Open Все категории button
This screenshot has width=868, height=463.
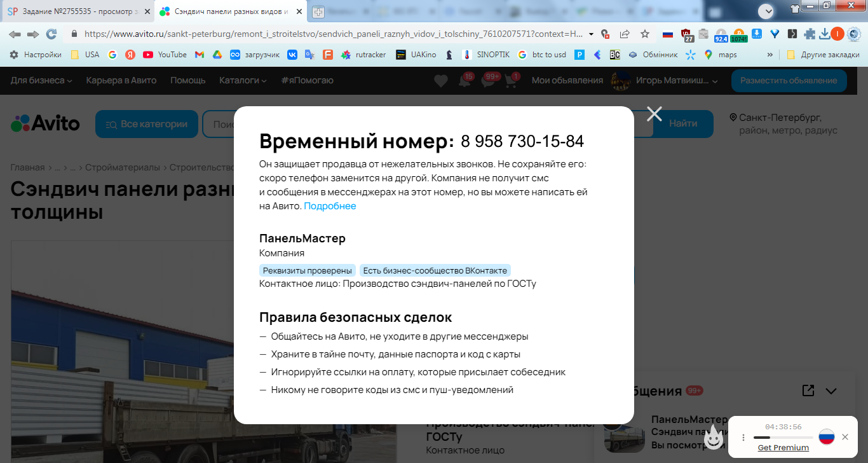pyautogui.click(x=147, y=124)
